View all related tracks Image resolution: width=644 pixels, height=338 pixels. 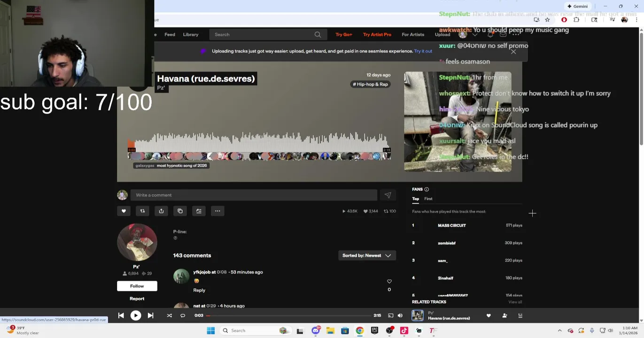(x=515, y=302)
